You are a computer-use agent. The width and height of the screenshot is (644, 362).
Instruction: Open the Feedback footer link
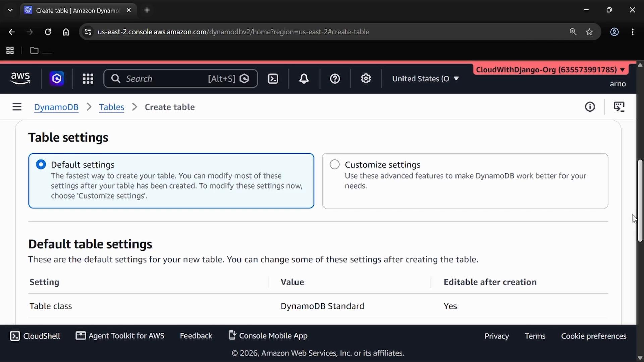[196, 336]
